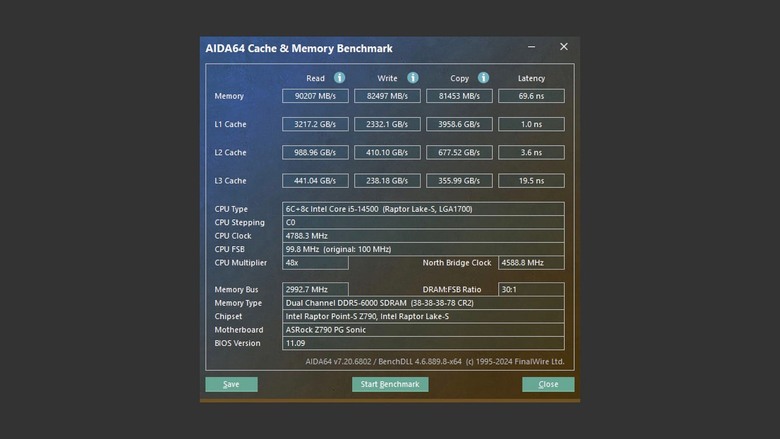The height and width of the screenshot is (439, 780).
Task: Click the info icon next to Write
Action: pos(413,78)
